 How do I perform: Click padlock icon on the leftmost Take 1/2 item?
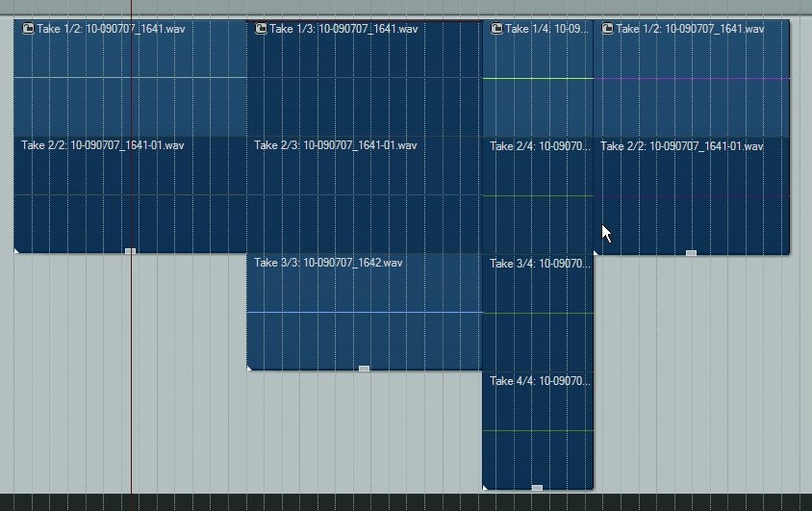coord(28,29)
